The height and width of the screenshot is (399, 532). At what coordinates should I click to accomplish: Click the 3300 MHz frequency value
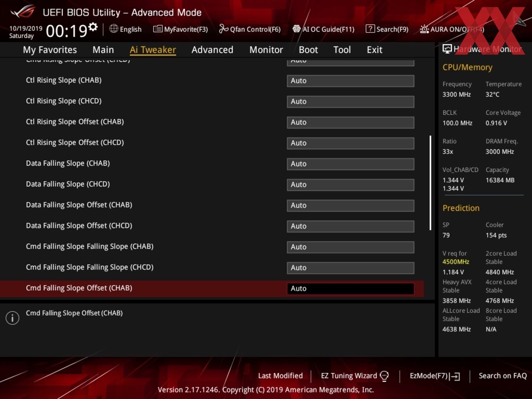(457, 95)
